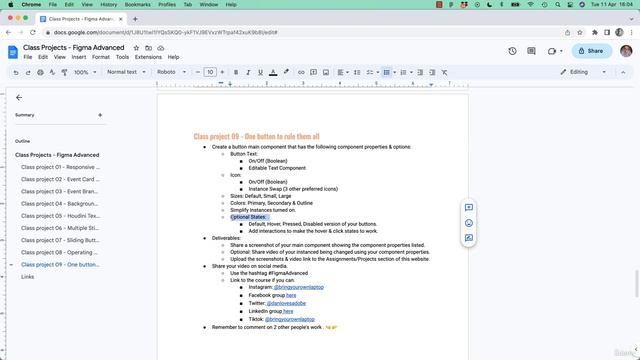
Task: Bookmark page with address bar star
Action: pyautogui.click(x=580, y=32)
